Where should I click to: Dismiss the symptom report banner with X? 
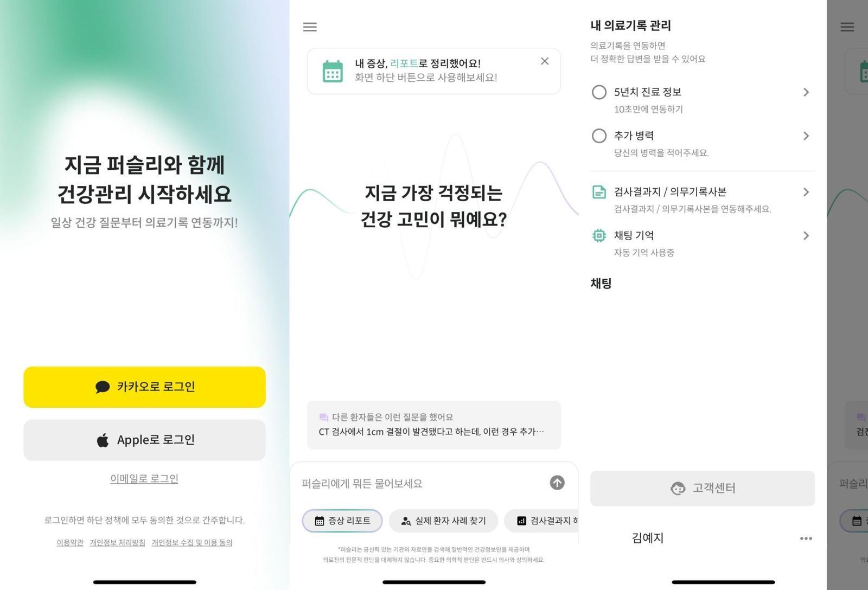[545, 61]
